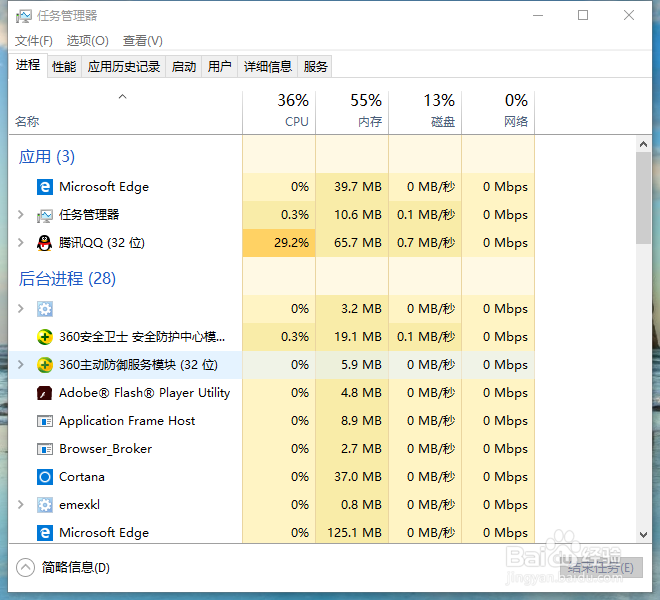Select Adobe® Flash® Player Utility name
This screenshot has height=600, width=660.
click(145, 393)
